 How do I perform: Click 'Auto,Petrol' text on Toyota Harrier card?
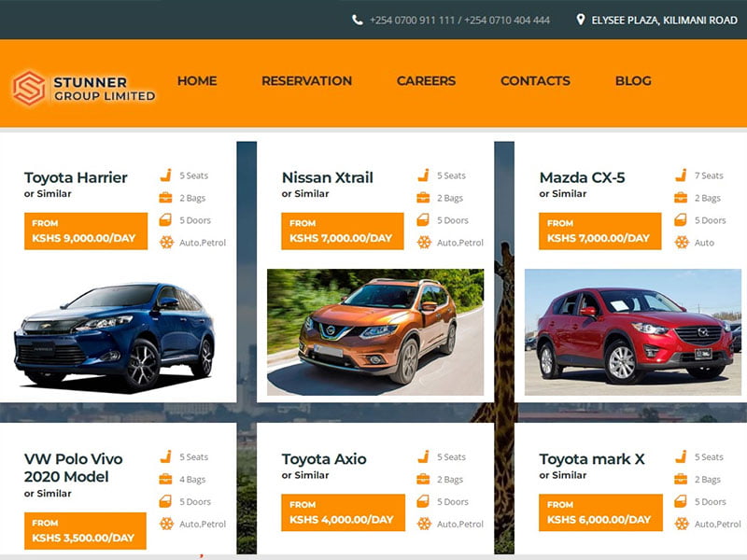click(203, 243)
